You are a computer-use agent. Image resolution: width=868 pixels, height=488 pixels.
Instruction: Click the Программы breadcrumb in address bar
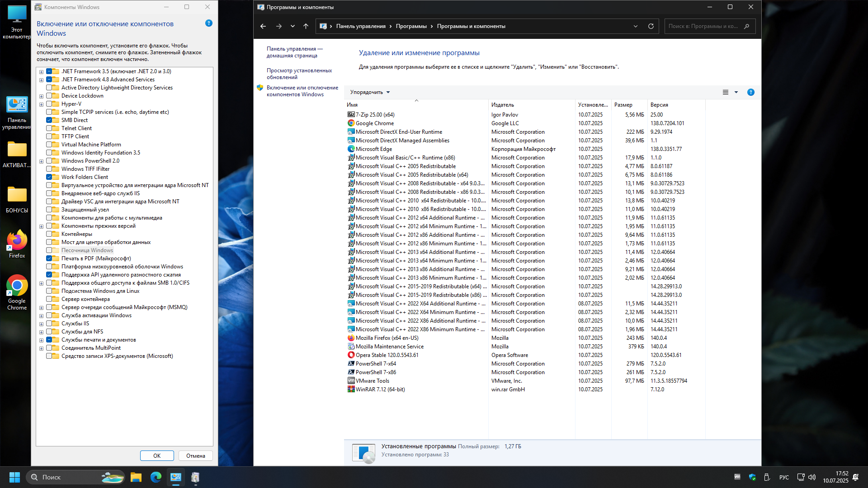point(411,26)
